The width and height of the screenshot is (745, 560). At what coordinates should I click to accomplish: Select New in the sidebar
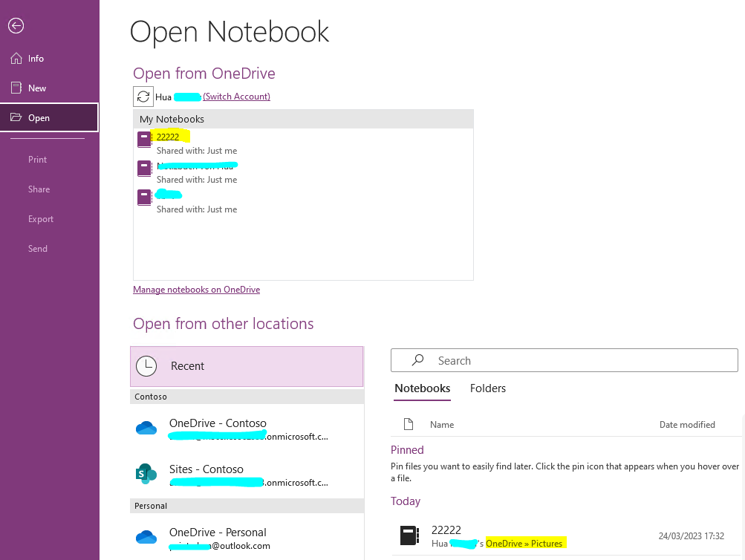pos(37,88)
